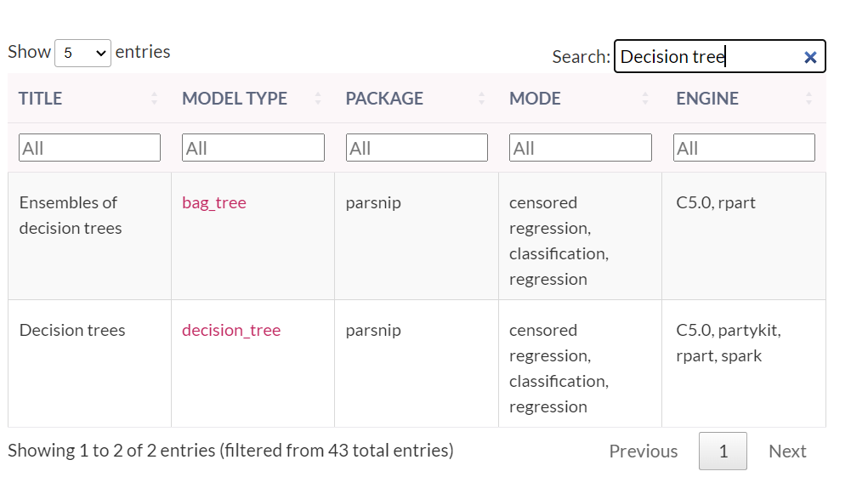Select page 1 in pagination
This screenshot has width=868, height=494.
[723, 451]
